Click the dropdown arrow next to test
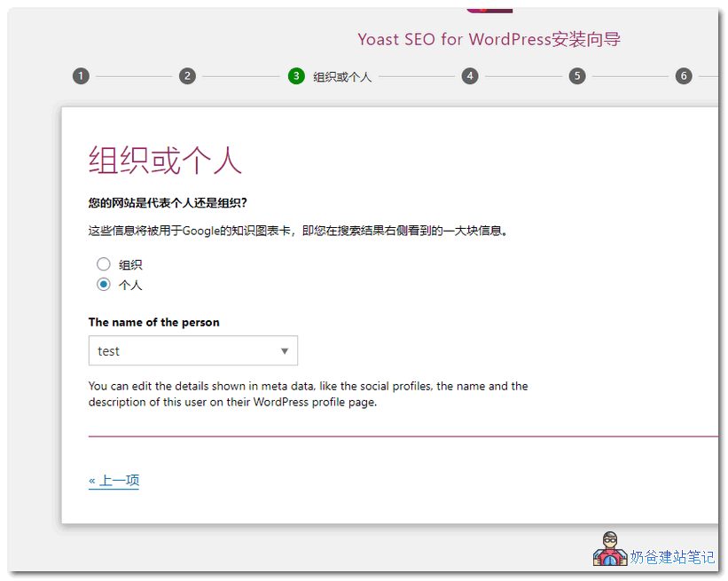728x581 pixels. [285, 350]
